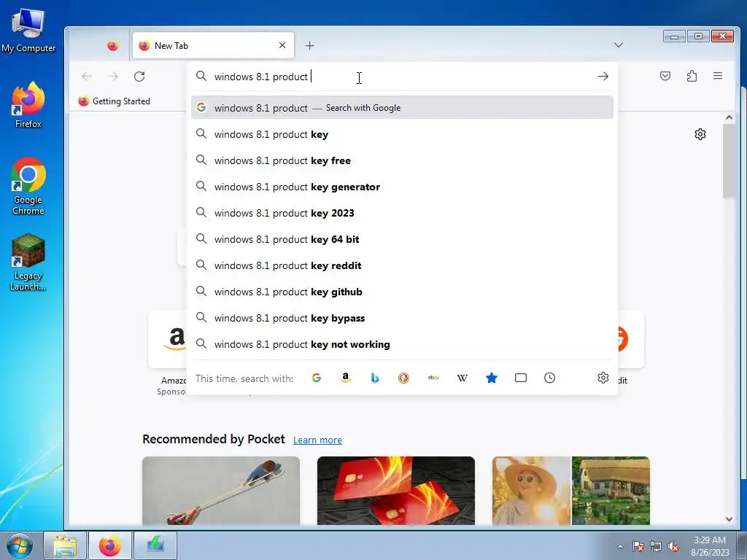The height and width of the screenshot is (560, 747).
Task: Show hidden tray icons arrow
Action: [620, 546]
